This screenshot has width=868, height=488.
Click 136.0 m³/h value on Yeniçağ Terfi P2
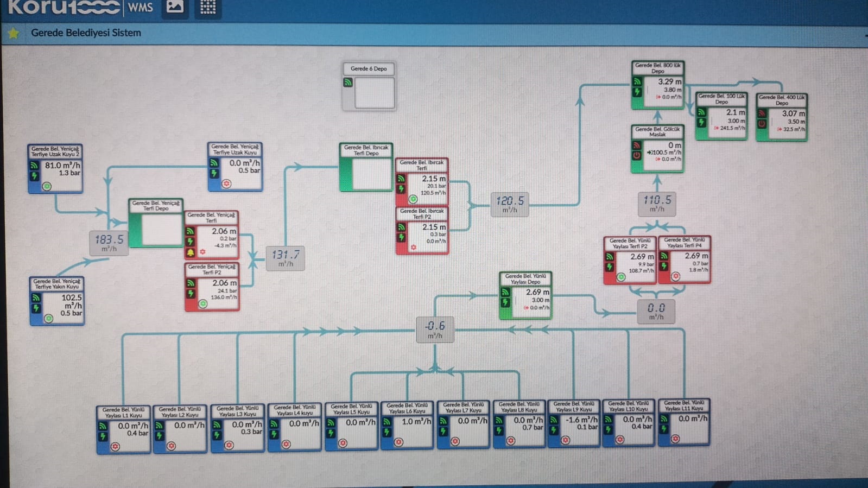tap(224, 297)
